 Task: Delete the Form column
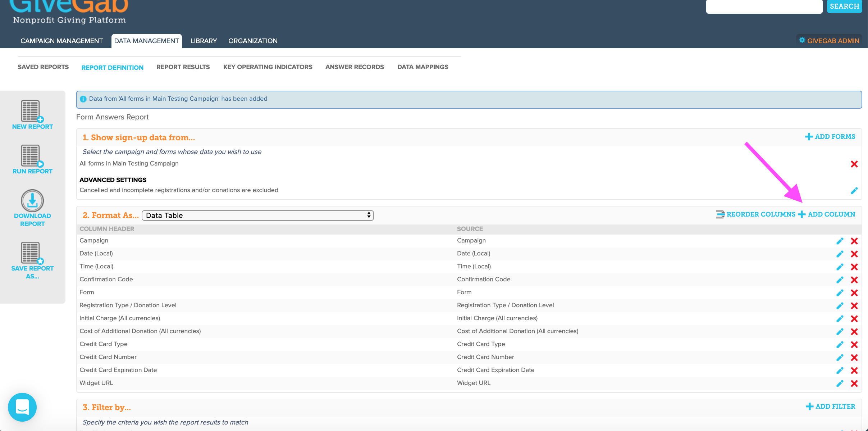coord(854,293)
